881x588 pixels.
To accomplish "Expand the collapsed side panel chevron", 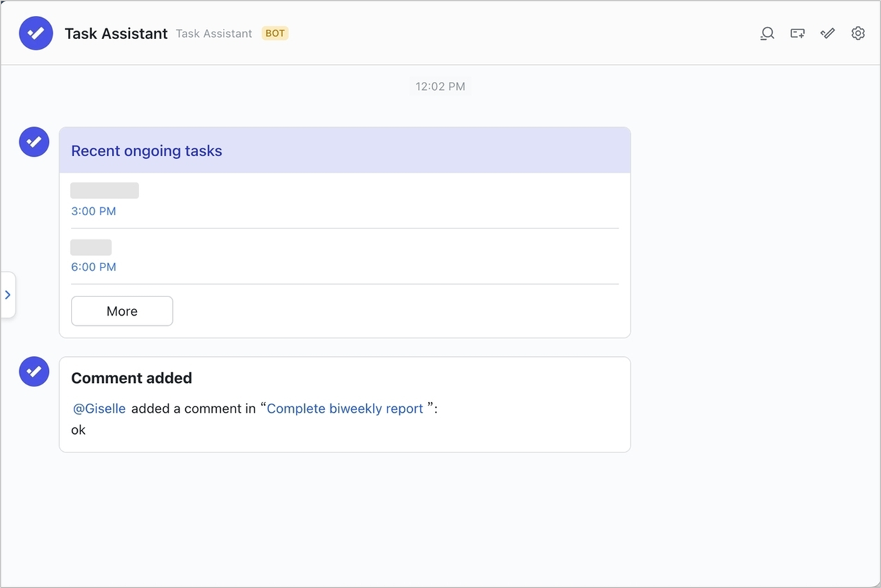I will tap(8, 294).
